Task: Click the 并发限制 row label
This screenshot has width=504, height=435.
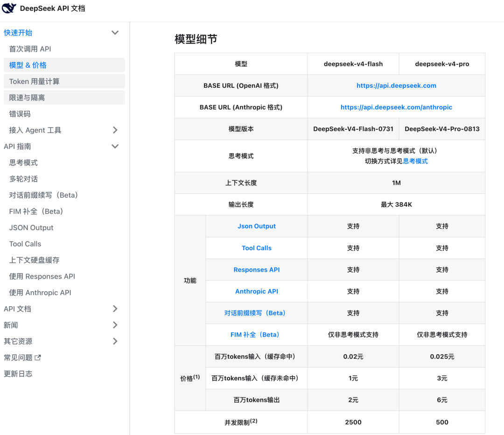Action: [x=241, y=422]
